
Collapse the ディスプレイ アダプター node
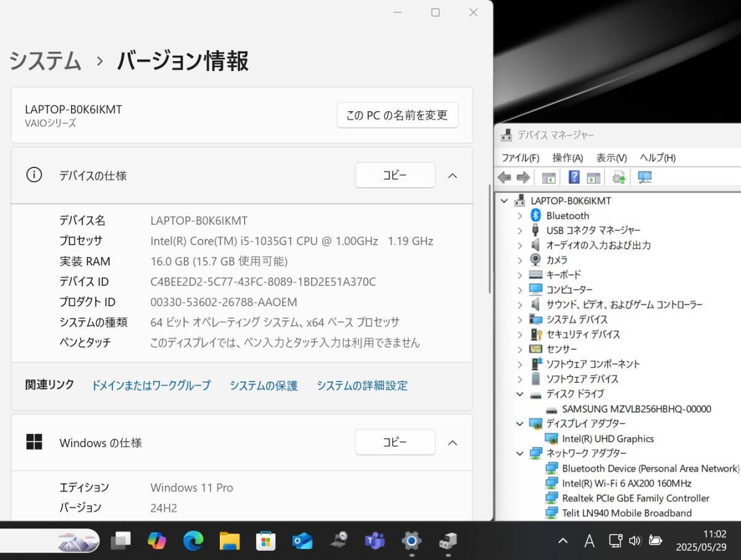[x=520, y=423]
